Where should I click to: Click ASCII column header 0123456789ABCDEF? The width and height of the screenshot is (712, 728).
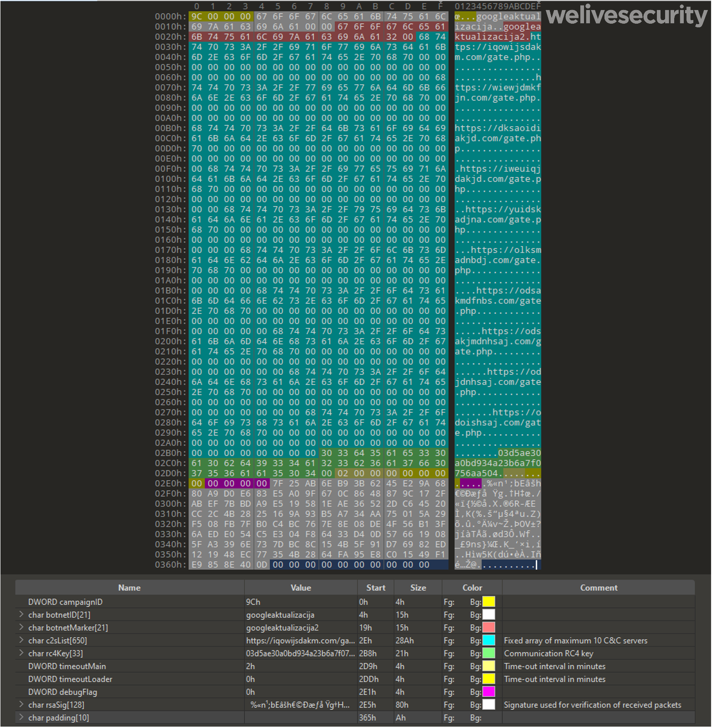point(497,6)
